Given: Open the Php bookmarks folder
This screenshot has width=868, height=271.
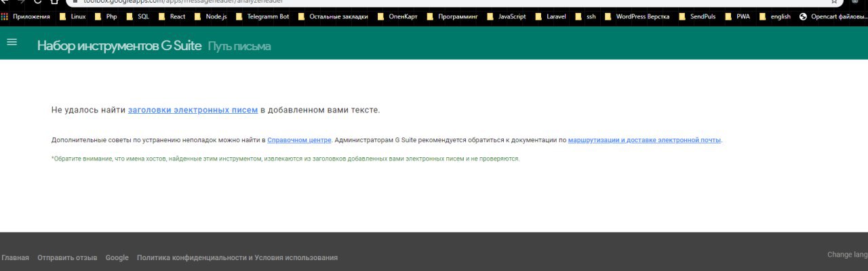Looking at the screenshot, I should point(106,16).
